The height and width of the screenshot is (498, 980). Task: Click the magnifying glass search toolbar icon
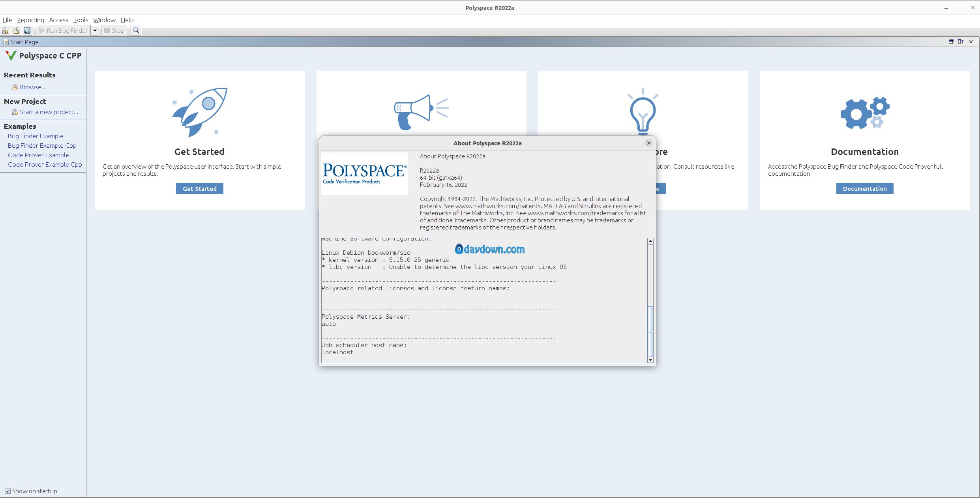(136, 30)
